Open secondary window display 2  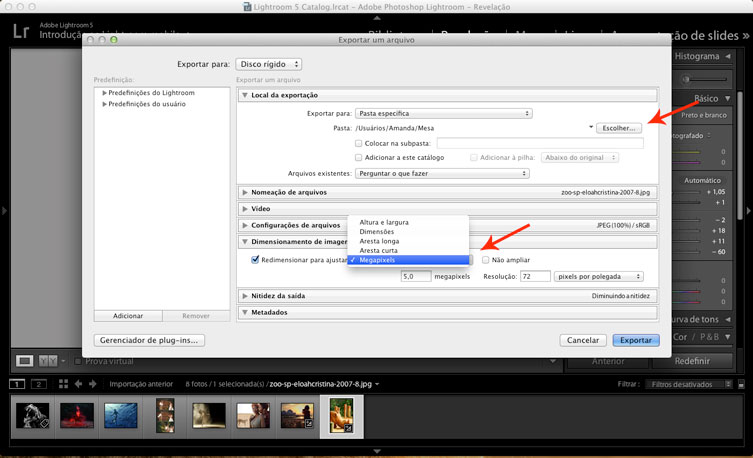(38, 383)
